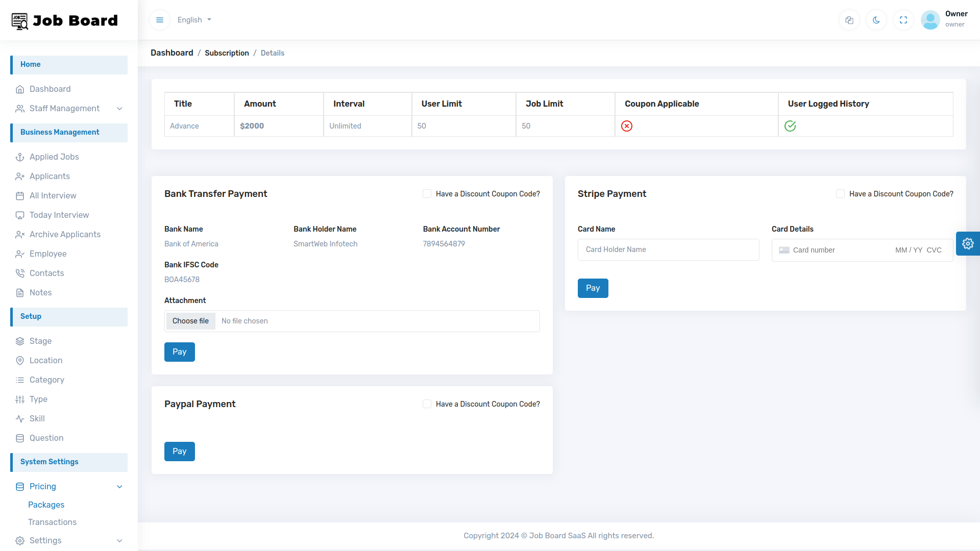Click the Card Holder Name input field
980x551 pixels.
pyautogui.click(x=668, y=249)
